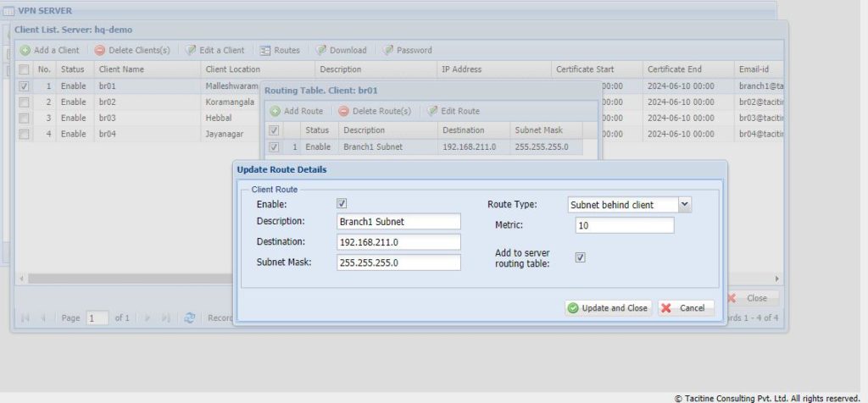
Task: Open Edit a Client tool
Action: 191,50
